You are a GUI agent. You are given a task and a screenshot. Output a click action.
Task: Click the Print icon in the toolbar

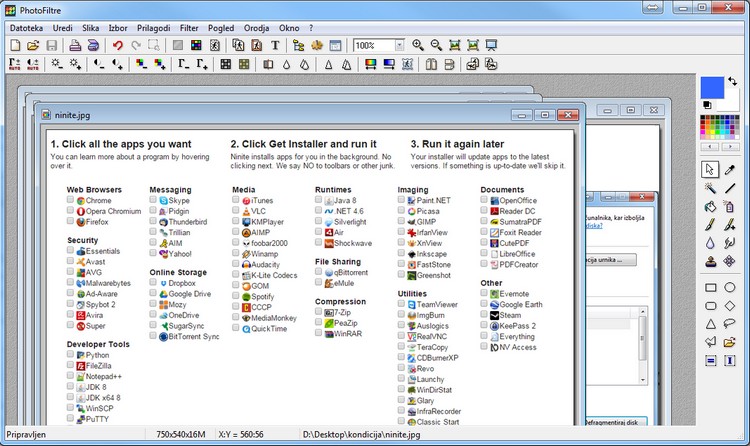pos(75,45)
